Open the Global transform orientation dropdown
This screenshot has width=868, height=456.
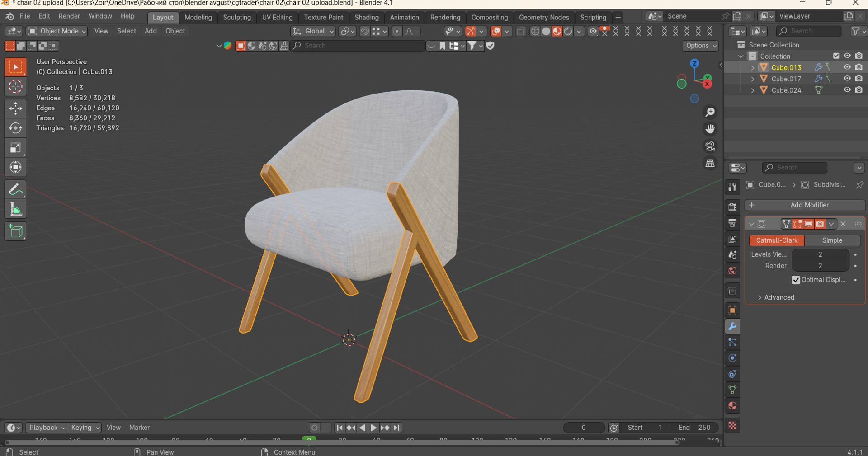312,31
